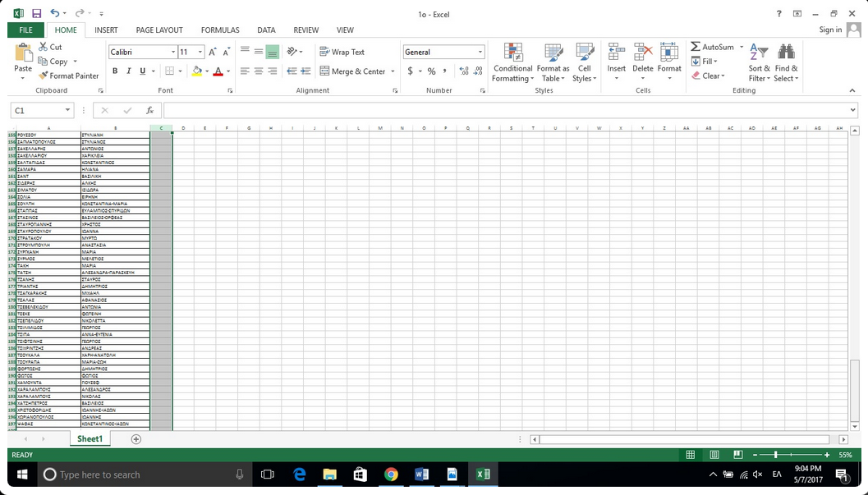Click the Delete Cells icon
The image size is (868, 495).
[x=642, y=53]
